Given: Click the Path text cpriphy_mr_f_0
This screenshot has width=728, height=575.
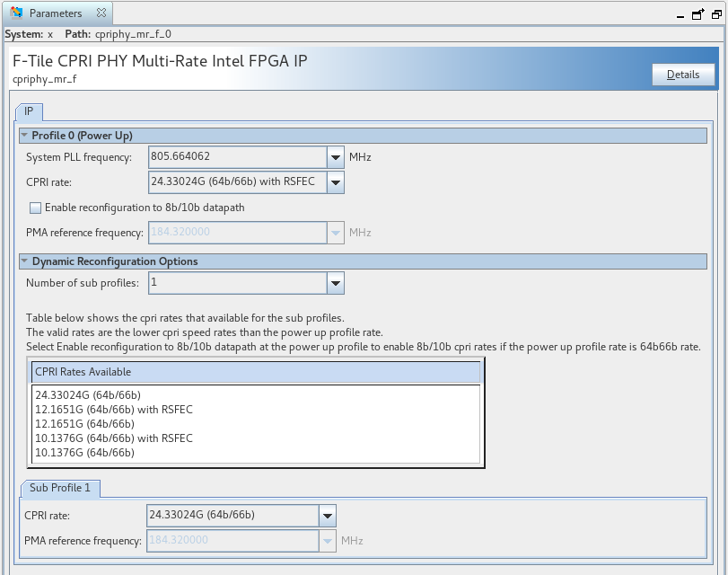Looking at the screenshot, I should [133, 34].
